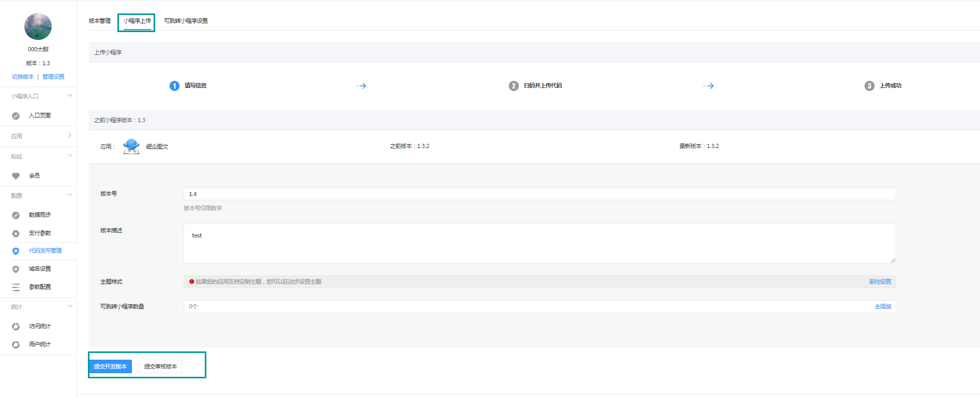
Task: Click the 切换版本 link
Action: click(23, 77)
